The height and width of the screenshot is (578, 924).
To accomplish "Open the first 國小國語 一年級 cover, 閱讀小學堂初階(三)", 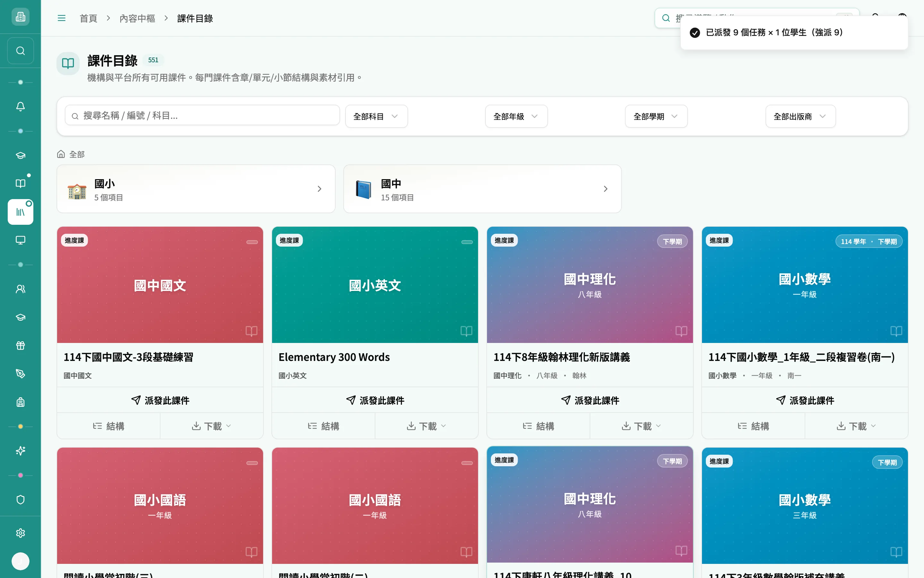I will 160,506.
